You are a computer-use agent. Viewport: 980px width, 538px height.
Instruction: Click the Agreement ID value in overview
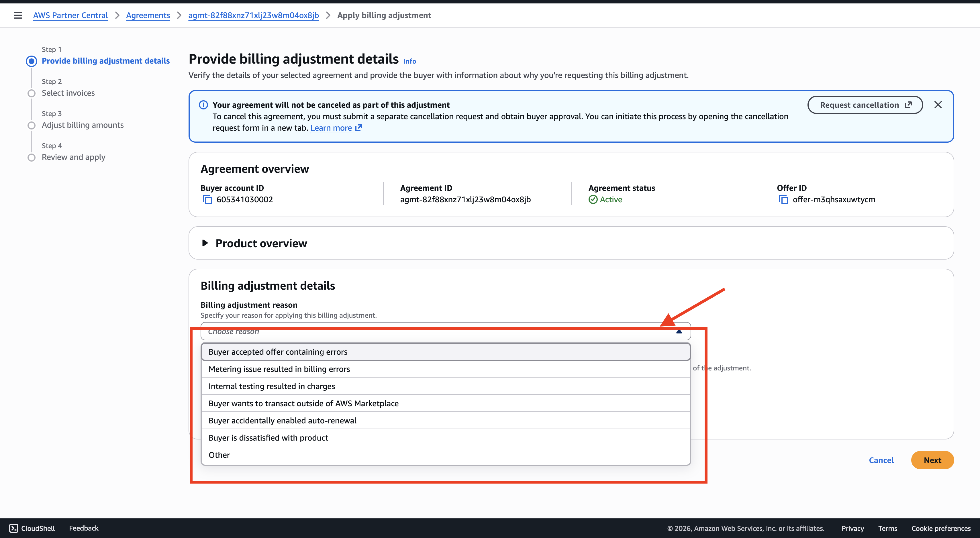click(x=465, y=199)
